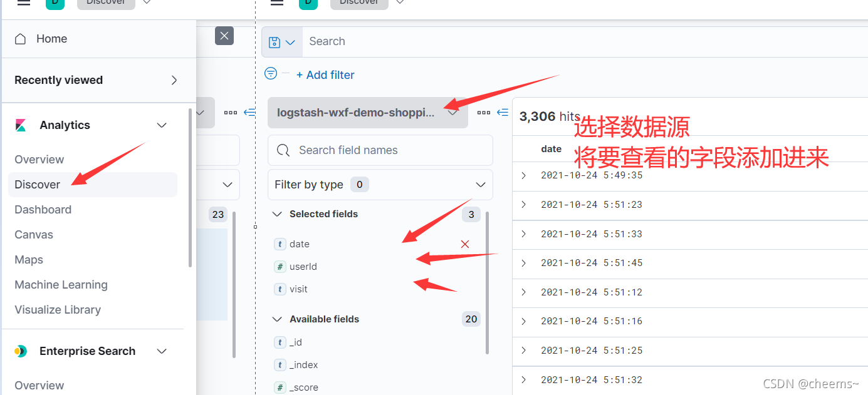
Task: Expand the 5:51:25 document row
Action: (x=524, y=351)
